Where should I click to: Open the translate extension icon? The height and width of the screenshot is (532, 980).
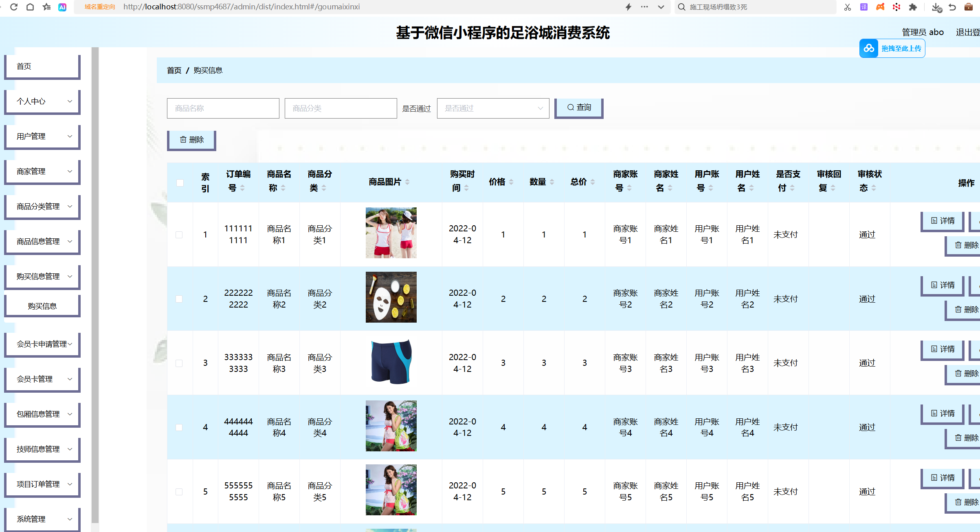tap(864, 7)
